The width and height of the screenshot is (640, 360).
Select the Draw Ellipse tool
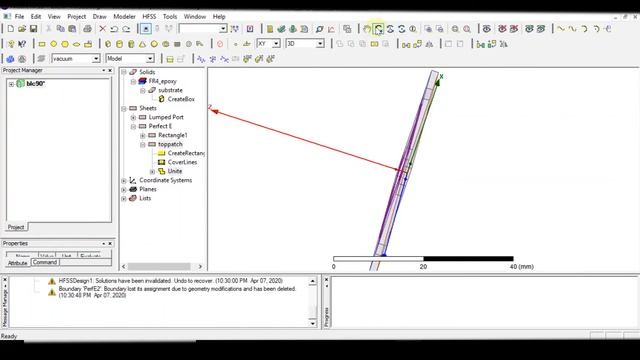pyautogui.click(x=76, y=44)
